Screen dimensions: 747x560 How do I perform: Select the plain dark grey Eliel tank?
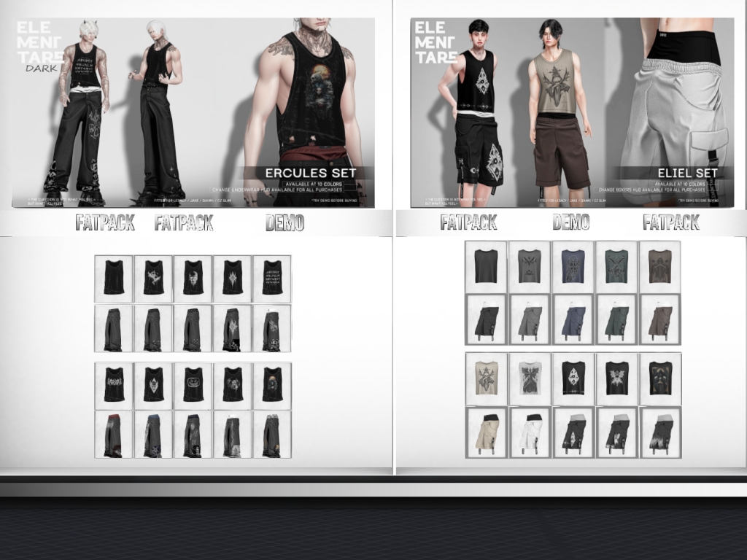coord(487,267)
